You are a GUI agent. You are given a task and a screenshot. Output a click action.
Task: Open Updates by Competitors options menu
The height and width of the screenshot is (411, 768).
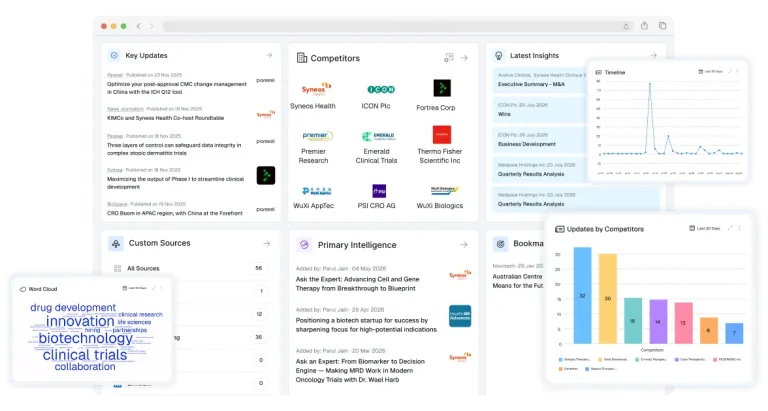point(740,228)
